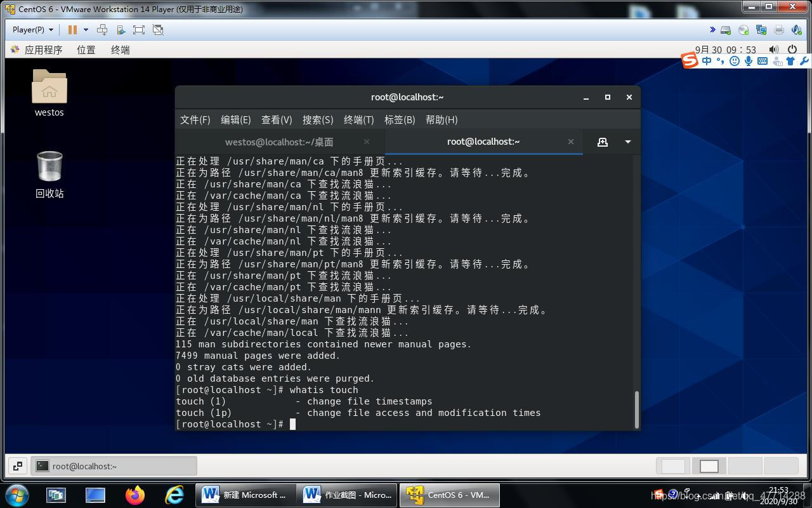The width and height of the screenshot is (812, 508).
Task: Click the VMware removable device manage icon
Action: [x=121, y=30]
